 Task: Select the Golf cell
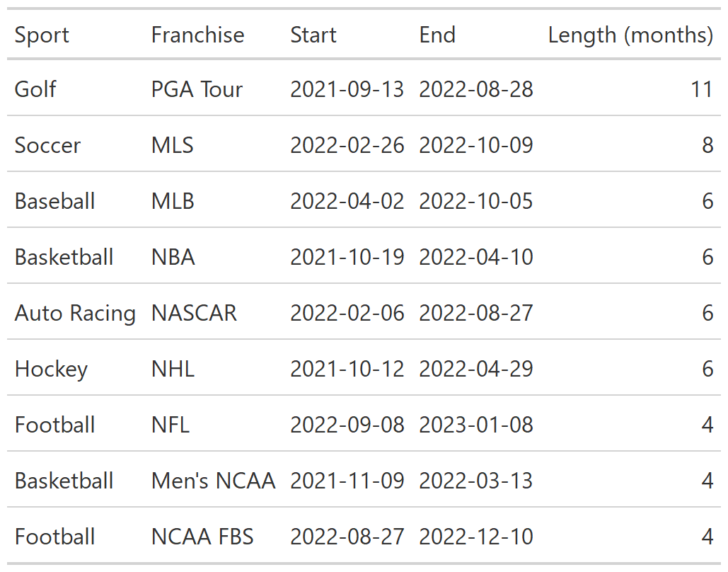coord(35,89)
